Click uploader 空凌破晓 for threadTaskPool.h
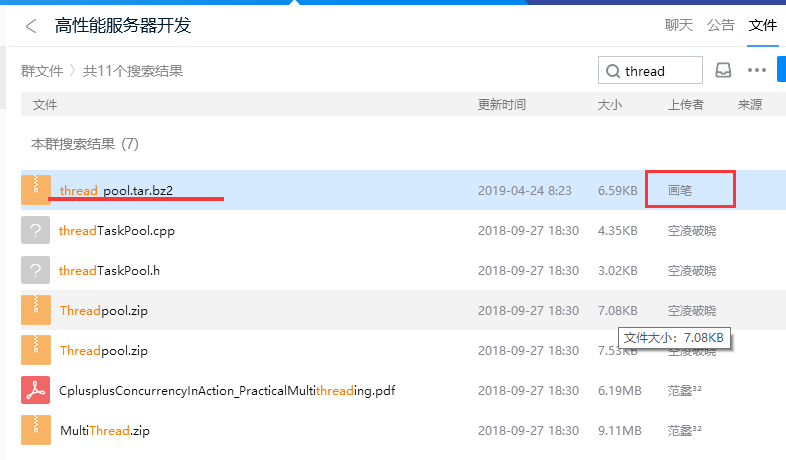Viewport: 786px width, 460px height. pos(692,271)
